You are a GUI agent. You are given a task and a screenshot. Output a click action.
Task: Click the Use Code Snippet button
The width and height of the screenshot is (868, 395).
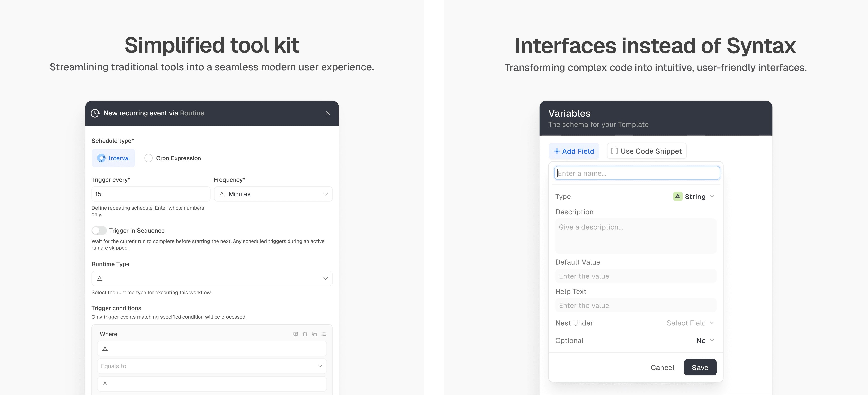coord(647,151)
